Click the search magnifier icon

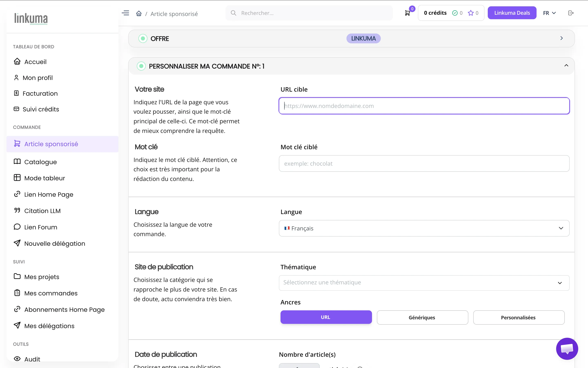click(x=233, y=13)
